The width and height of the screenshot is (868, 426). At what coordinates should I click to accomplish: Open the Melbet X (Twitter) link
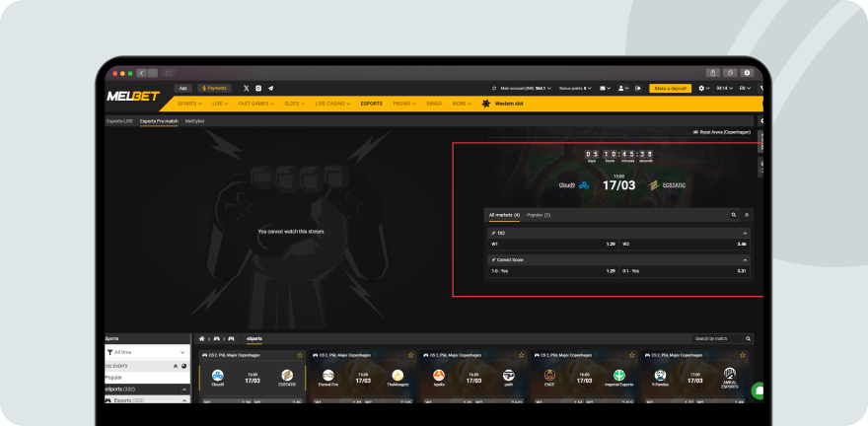coord(247,88)
